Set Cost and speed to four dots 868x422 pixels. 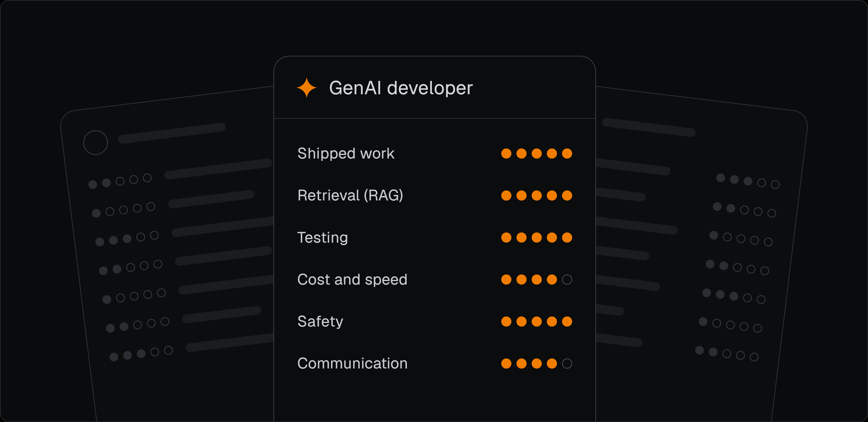(552, 280)
